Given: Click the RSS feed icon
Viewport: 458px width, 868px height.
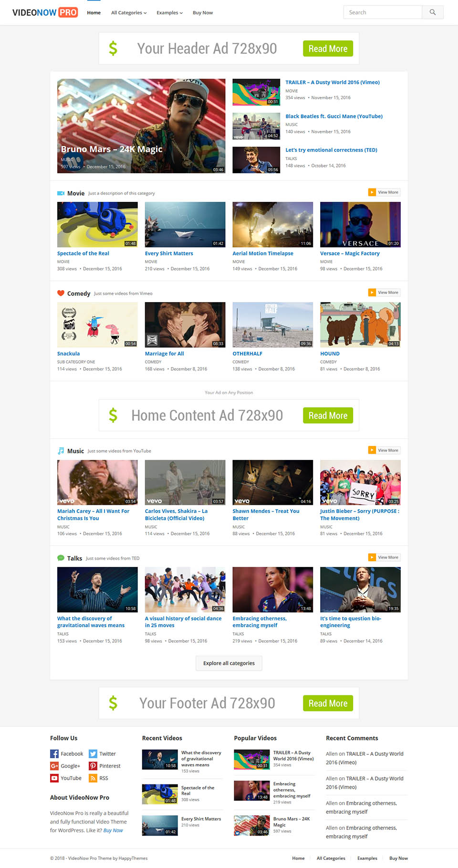Looking at the screenshot, I should (93, 778).
